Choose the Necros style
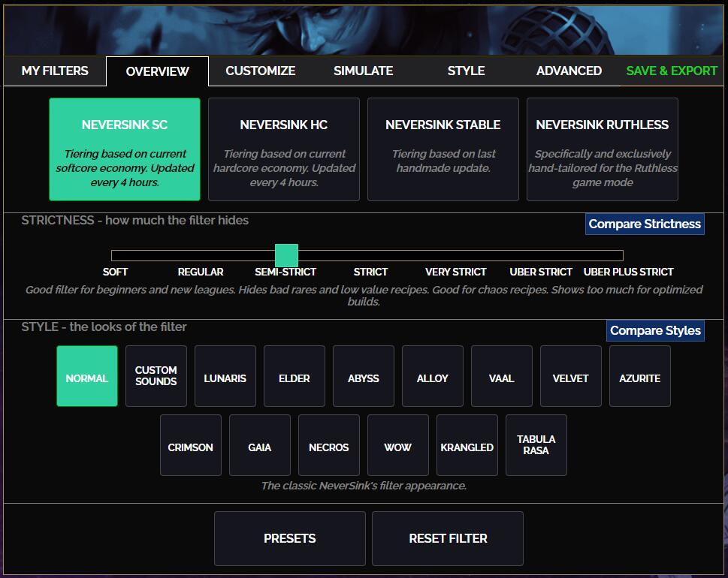 329,445
